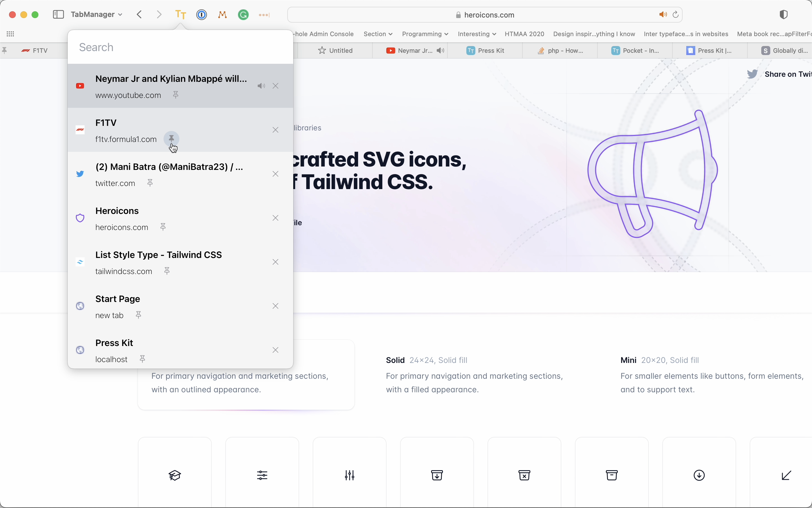Close the Neymar Jr YouTube tab row
The image size is (812, 508).
click(275, 86)
